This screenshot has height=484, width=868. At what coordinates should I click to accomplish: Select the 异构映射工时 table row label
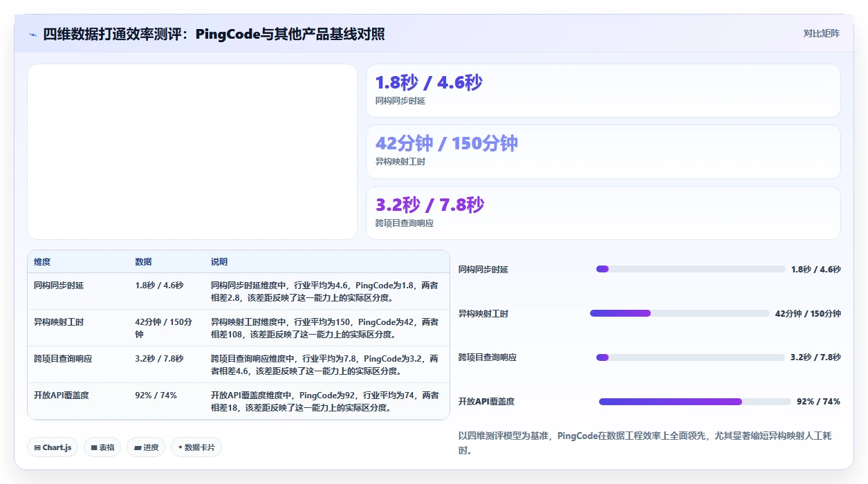click(59, 322)
